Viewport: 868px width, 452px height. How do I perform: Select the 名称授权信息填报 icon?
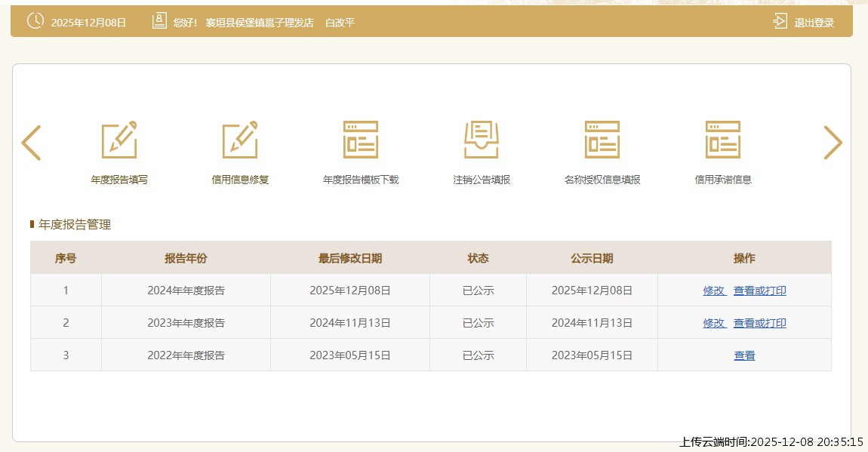pos(602,140)
